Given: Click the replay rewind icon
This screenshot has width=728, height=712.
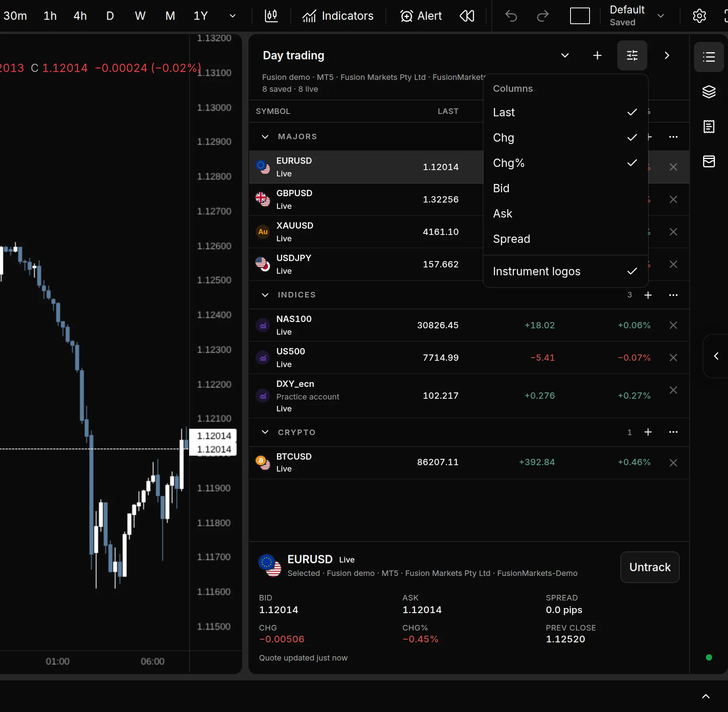Looking at the screenshot, I should 467,16.
